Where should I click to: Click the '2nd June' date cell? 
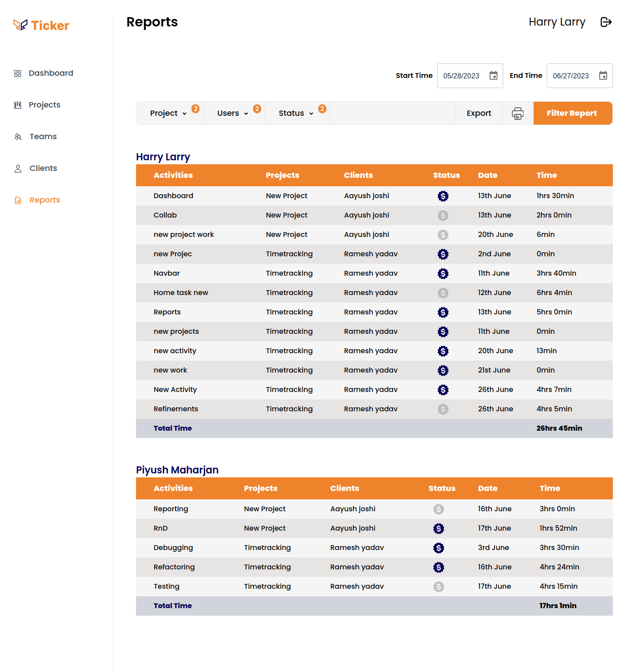(494, 254)
